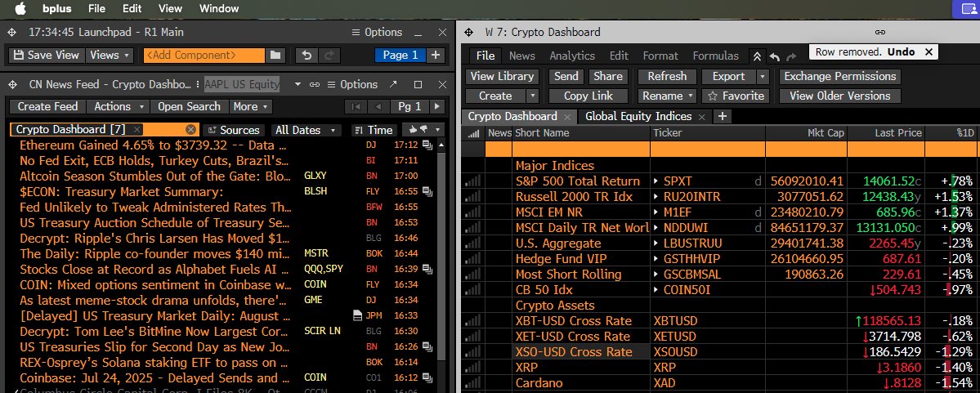This screenshot has width=980, height=393.
Task: Open Stocks Close at Record headline
Action: (155, 270)
